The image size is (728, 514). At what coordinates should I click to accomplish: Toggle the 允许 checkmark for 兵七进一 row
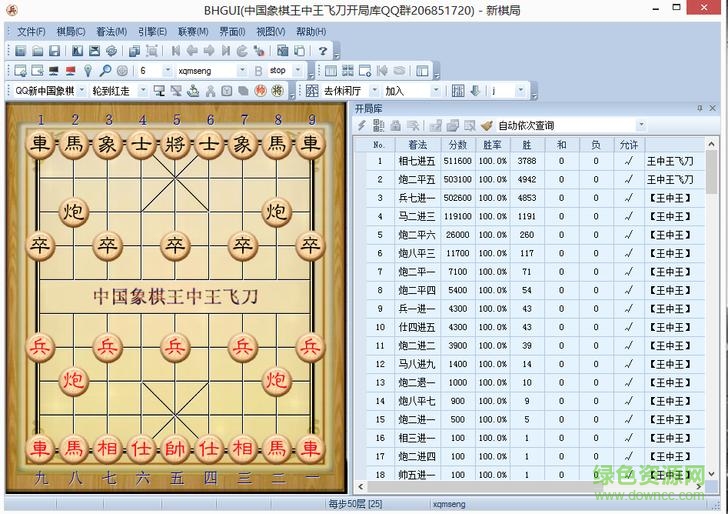629,198
